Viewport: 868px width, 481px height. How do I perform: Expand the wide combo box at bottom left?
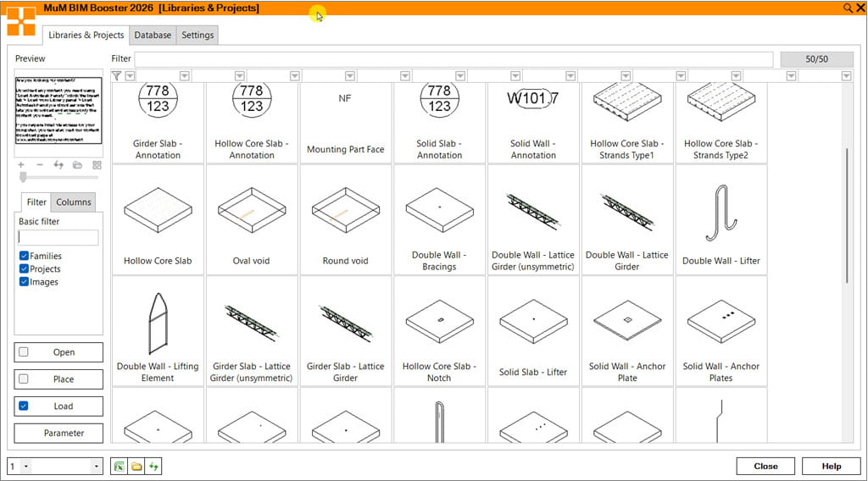[x=96, y=467]
